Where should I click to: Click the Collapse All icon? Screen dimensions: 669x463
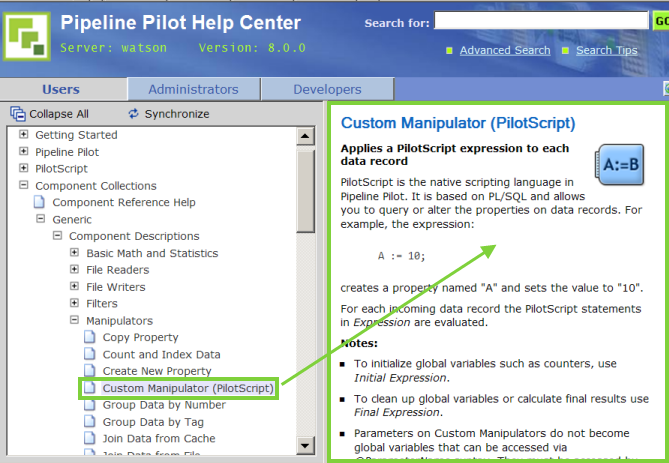coord(17,114)
